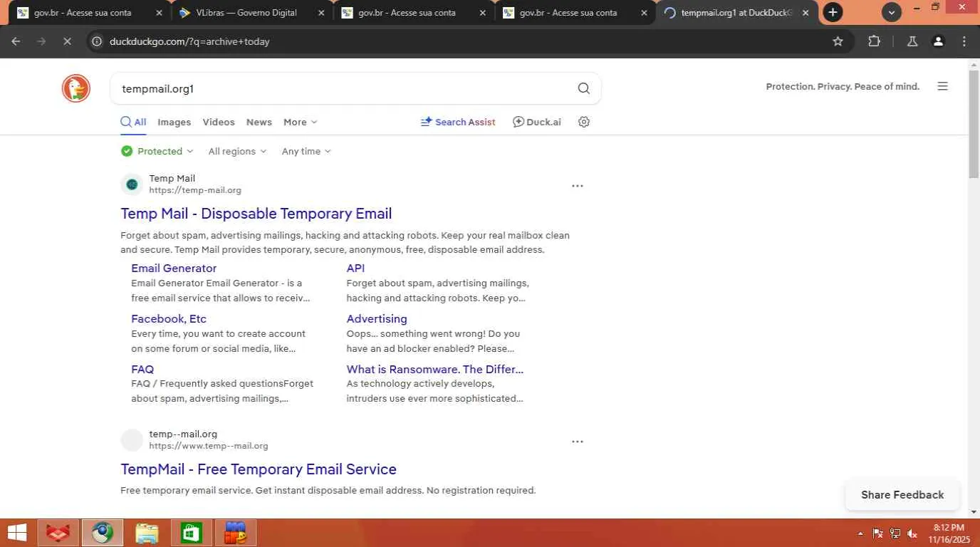
Task: Select the All results tab
Action: click(x=133, y=122)
